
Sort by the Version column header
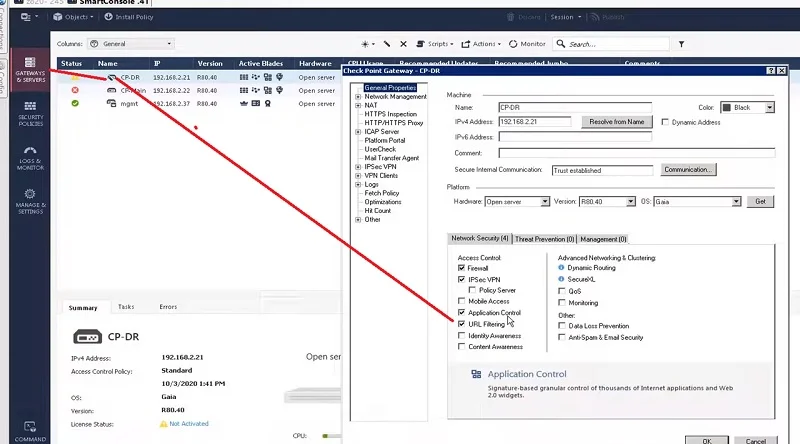[x=210, y=63]
